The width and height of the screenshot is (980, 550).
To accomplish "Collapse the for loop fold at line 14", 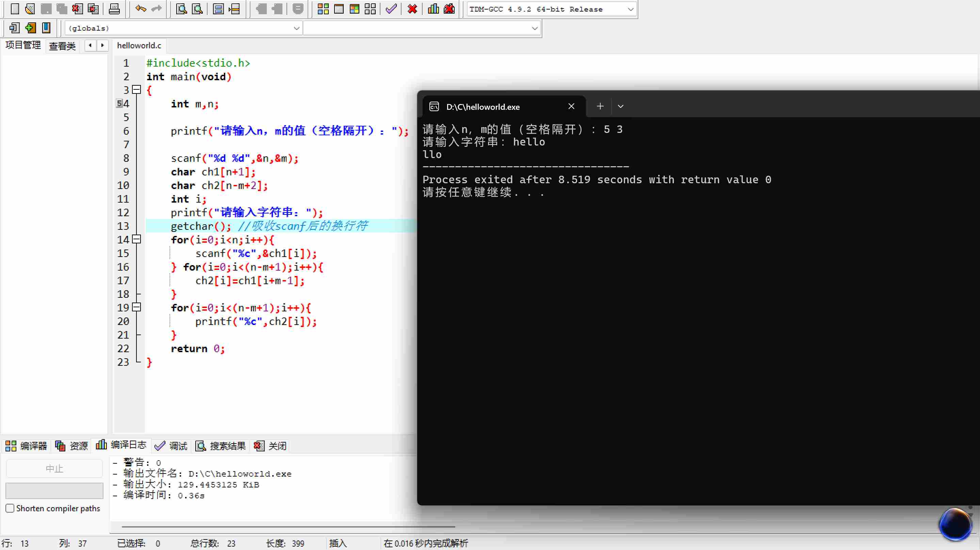I will tap(136, 239).
